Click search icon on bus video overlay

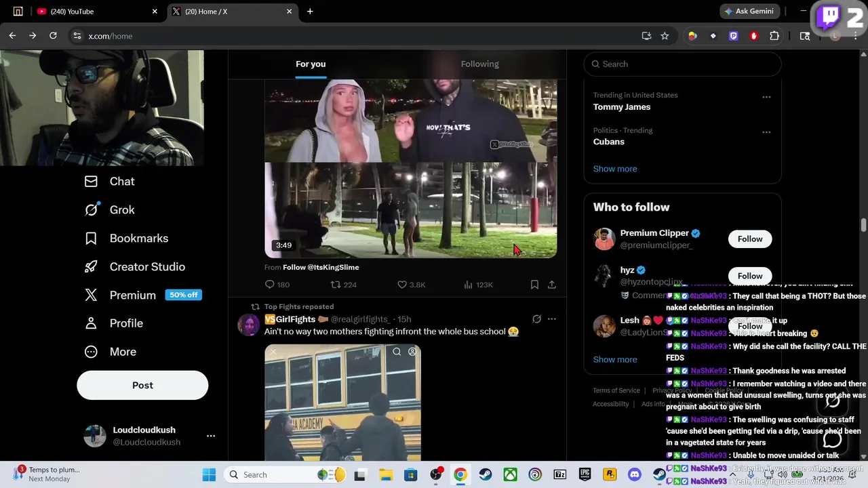[397, 352]
